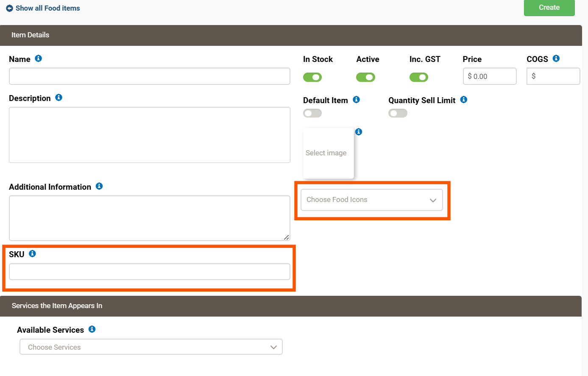Image resolution: width=588 pixels, height=376 pixels.
Task: Click the SKU info icon
Action: click(32, 254)
